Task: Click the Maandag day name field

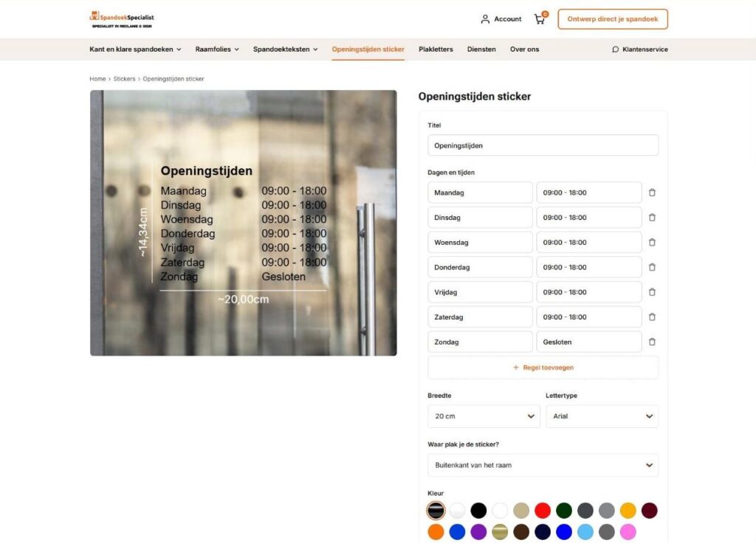Action: pyautogui.click(x=480, y=193)
